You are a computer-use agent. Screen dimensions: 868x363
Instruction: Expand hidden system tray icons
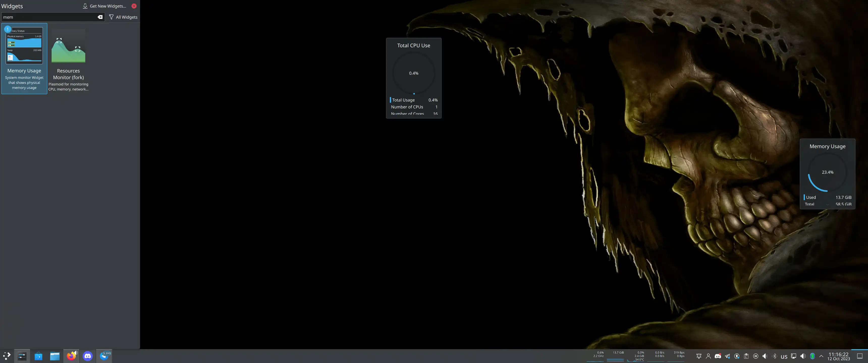[821, 356]
